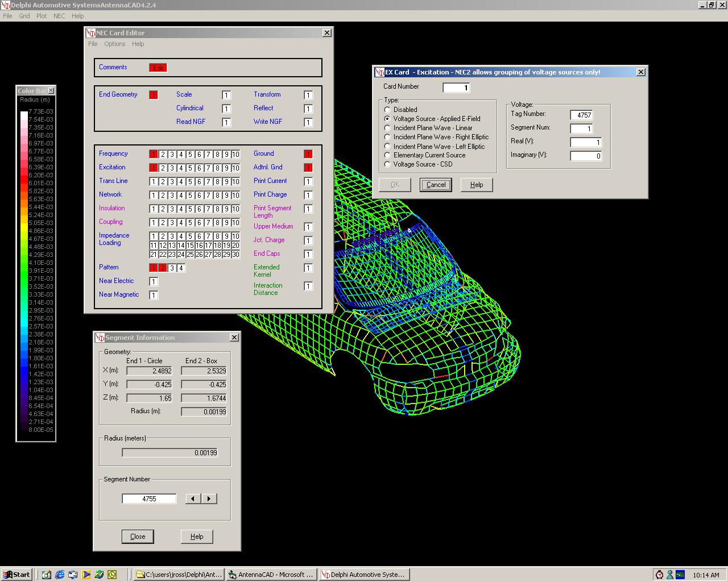Open Pattern card number 2

tap(163, 268)
